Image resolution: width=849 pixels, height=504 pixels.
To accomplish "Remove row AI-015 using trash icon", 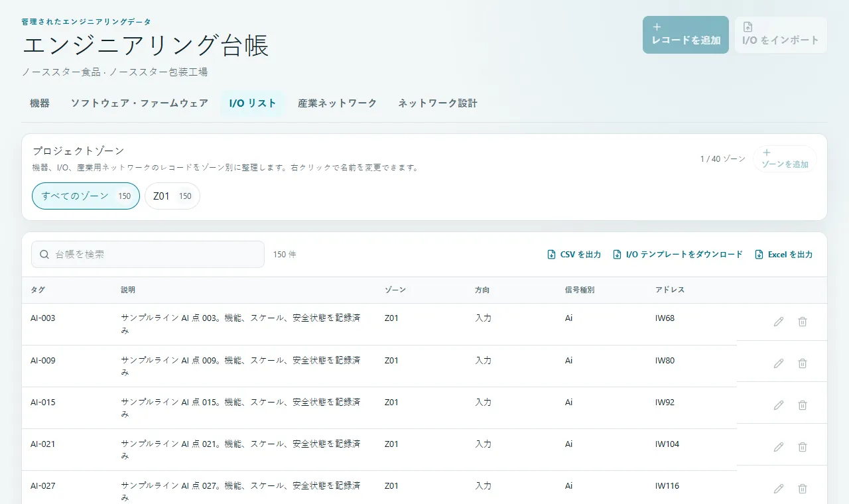I will coord(803,405).
